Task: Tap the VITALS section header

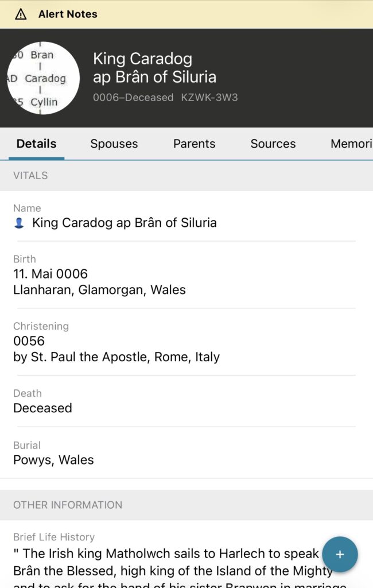Action: click(30, 176)
